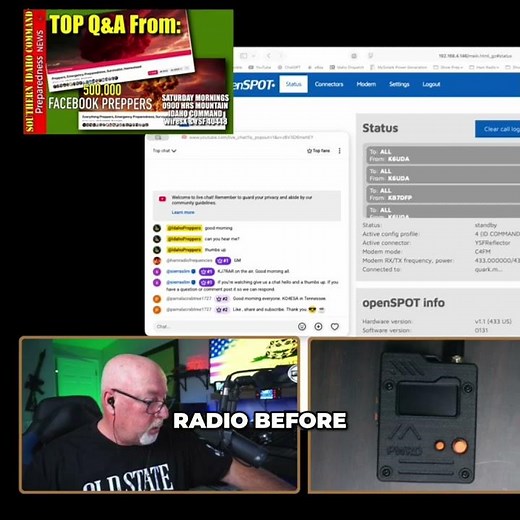Open the MySolark Power Generation bookmark
Image resolution: width=520 pixels, height=520 pixels.
[x=399, y=67]
